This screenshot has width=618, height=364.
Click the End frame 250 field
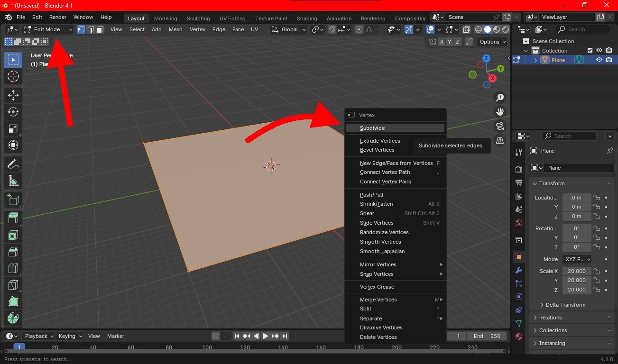[487, 336]
